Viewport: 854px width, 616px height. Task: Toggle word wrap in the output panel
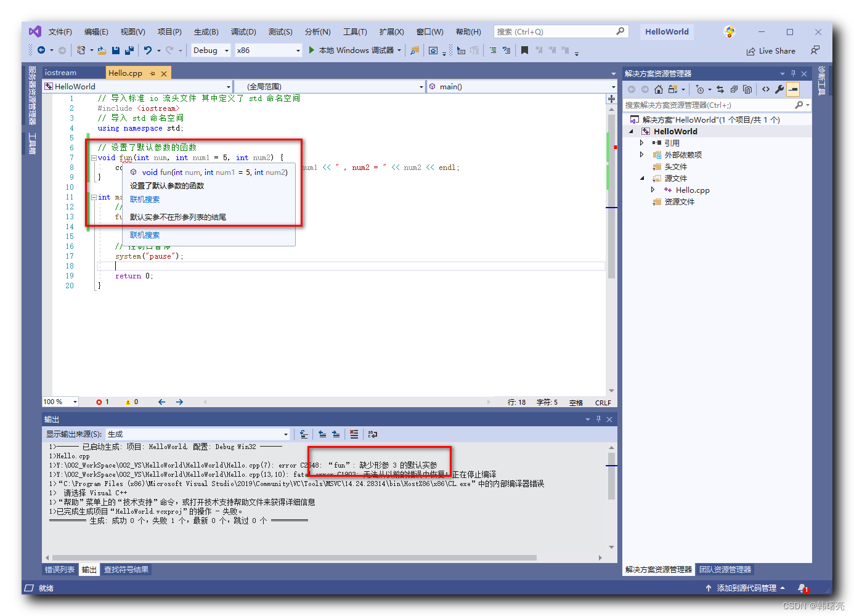coord(372,434)
